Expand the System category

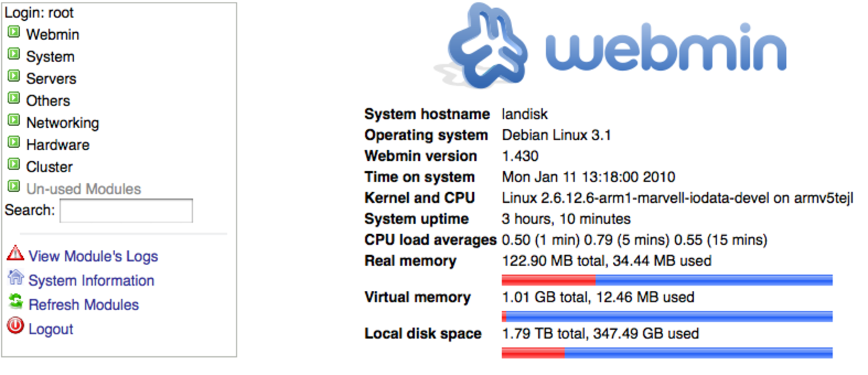tap(50, 57)
